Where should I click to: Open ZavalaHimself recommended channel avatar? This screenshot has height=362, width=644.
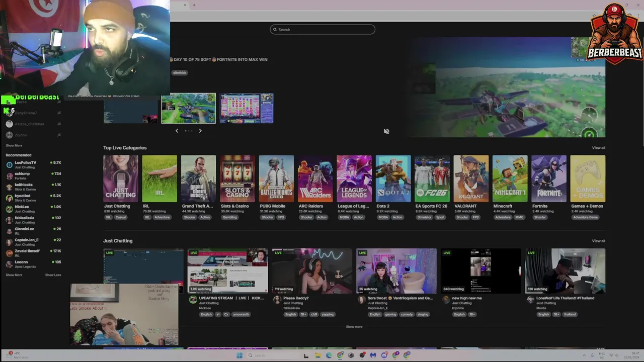(x=9, y=253)
